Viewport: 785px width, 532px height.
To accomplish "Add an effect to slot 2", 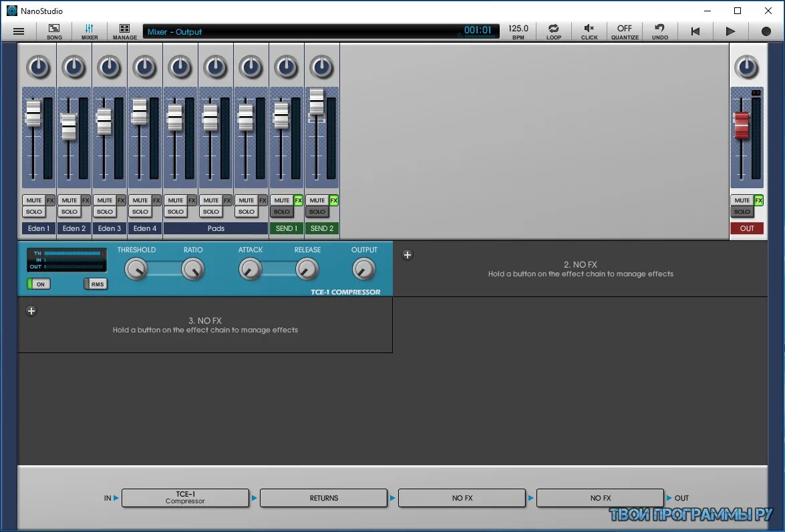I will (408, 255).
